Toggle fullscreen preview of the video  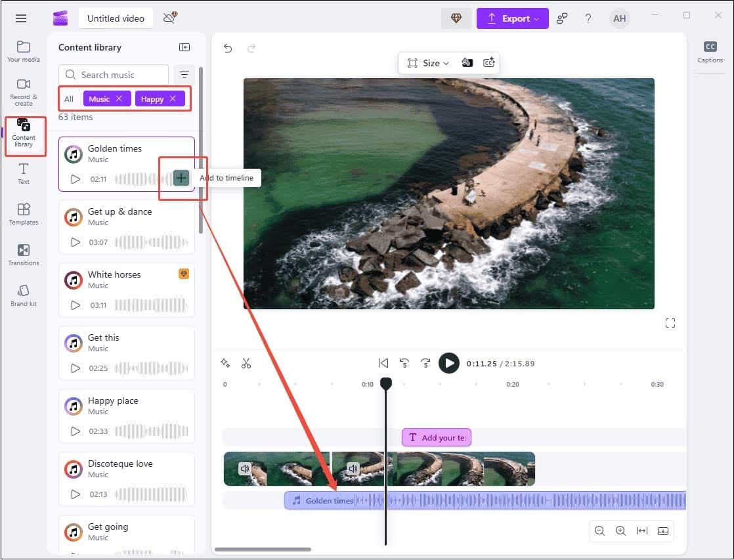click(x=670, y=322)
